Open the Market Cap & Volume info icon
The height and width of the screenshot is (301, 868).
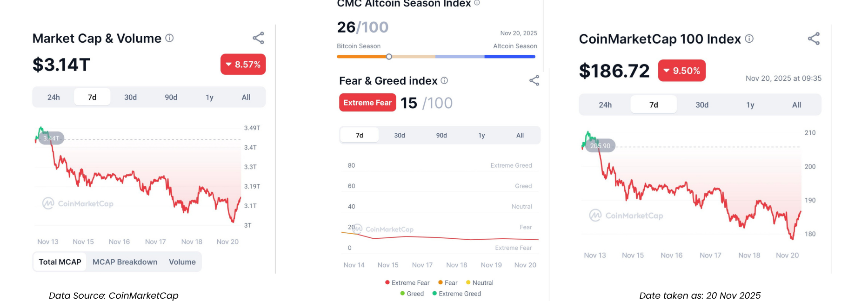tap(170, 38)
